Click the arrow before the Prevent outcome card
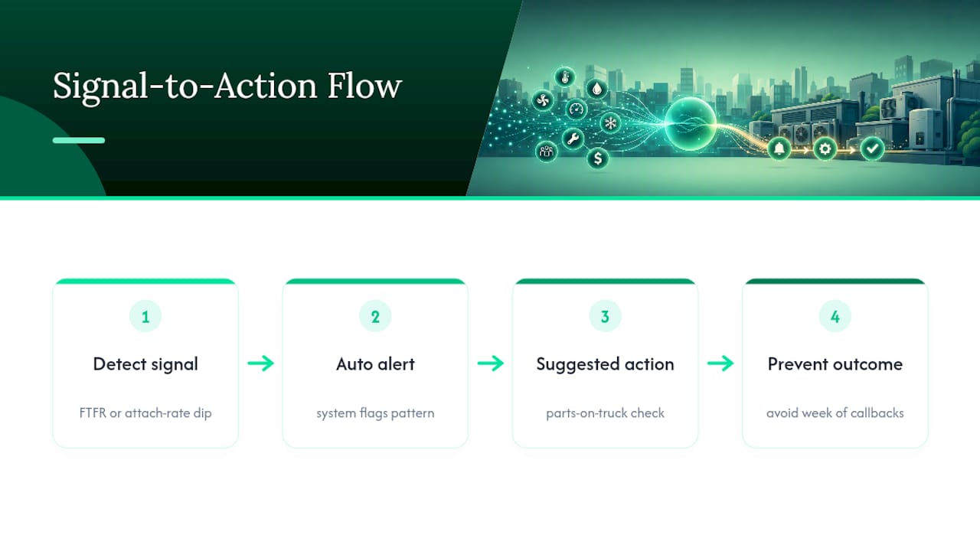The height and width of the screenshot is (551, 980). (x=720, y=364)
